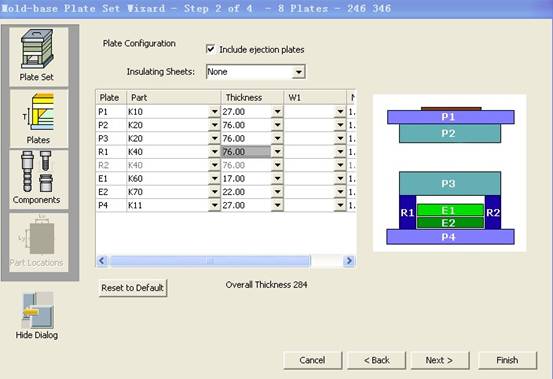The height and width of the screenshot is (379, 553).
Task: Click the highlighted R1 thickness 76.00 field
Action: pyautogui.click(x=246, y=152)
